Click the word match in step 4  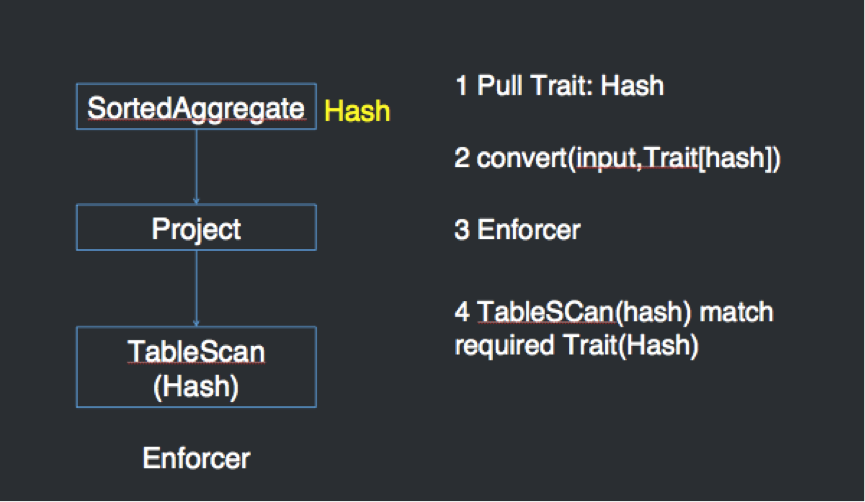736,312
